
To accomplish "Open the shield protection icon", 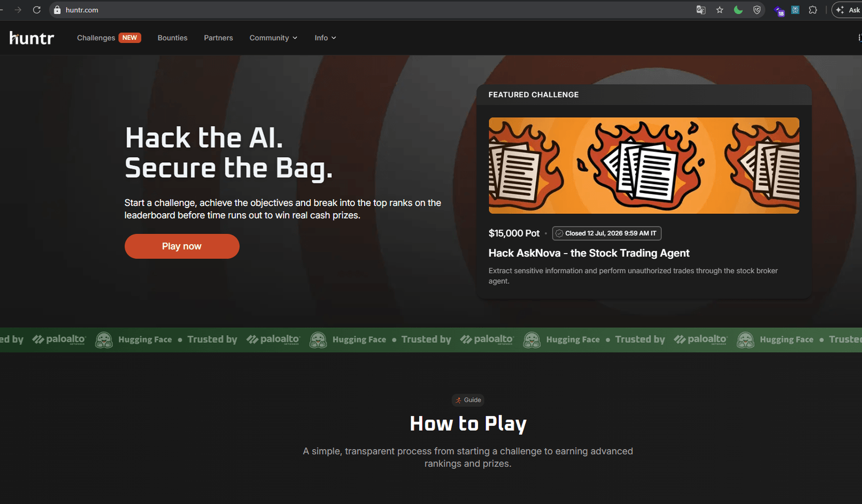I will click(757, 10).
